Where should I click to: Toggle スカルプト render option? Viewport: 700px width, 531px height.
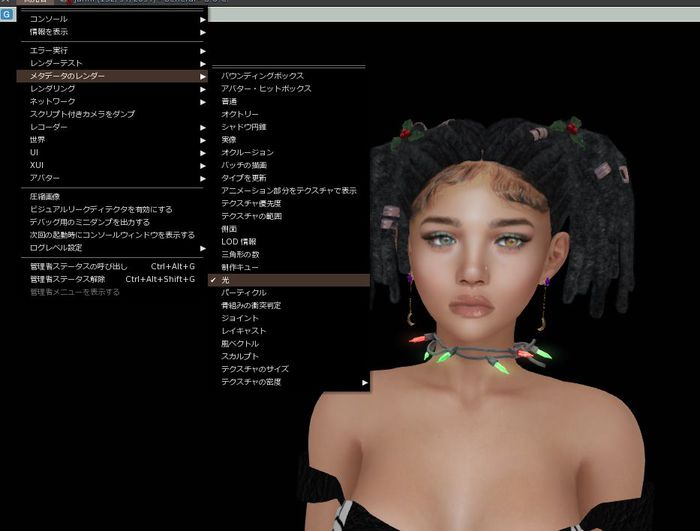(x=289, y=356)
